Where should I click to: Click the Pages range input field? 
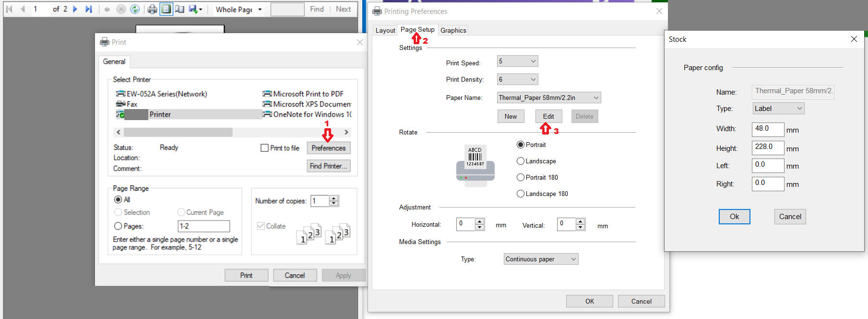[204, 226]
